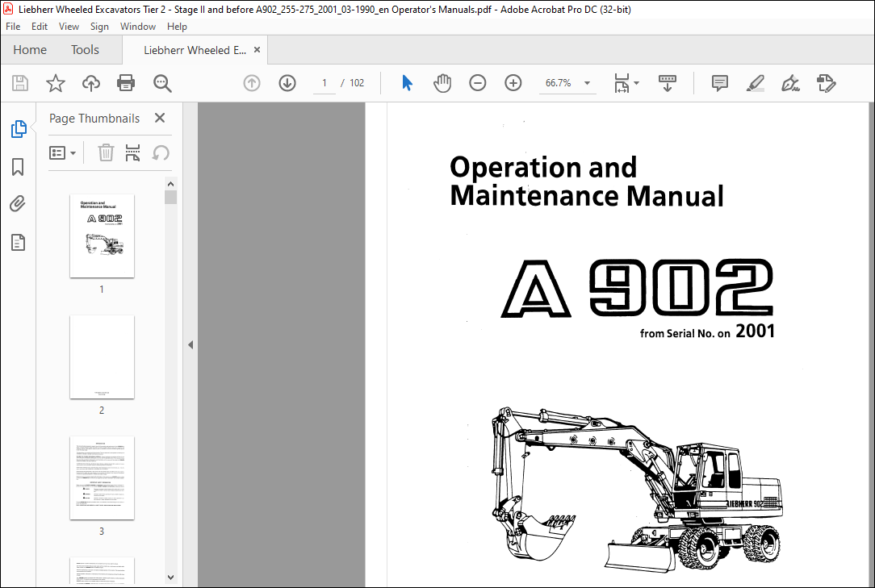Collapse the navigation pane with left arrow
This screenshot has width=875, height=588.
190,344
